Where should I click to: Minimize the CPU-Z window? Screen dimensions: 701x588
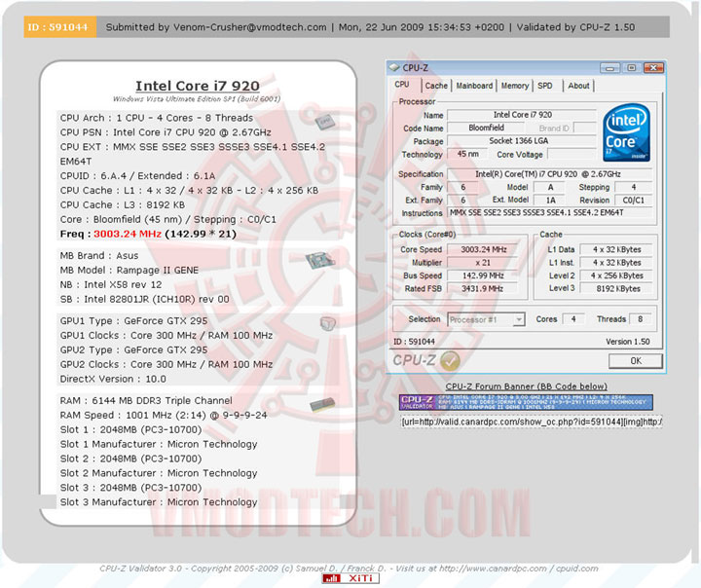[609, 68]
